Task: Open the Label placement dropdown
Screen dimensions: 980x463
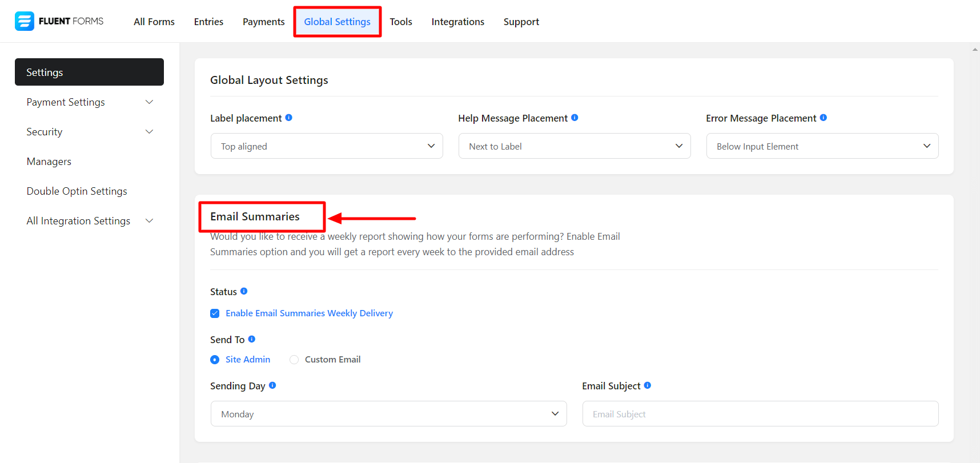Action: [x=327, y=146]
